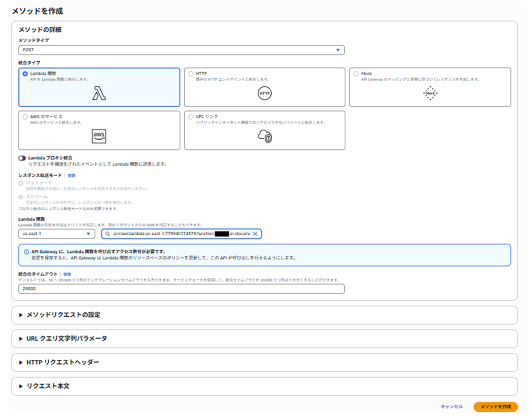Toggle Lambda プロキシ統合 switch
Screen dimensions: 529x420
22,158
